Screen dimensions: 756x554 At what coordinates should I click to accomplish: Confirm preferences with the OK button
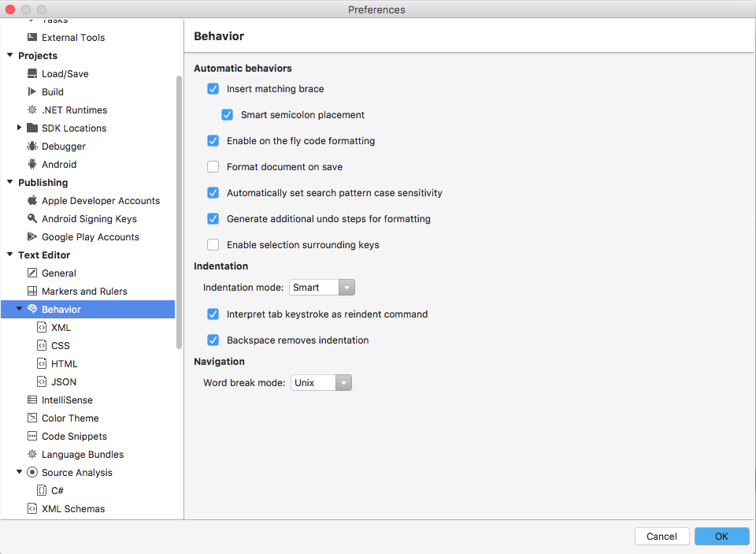click(x=722, y=536)
